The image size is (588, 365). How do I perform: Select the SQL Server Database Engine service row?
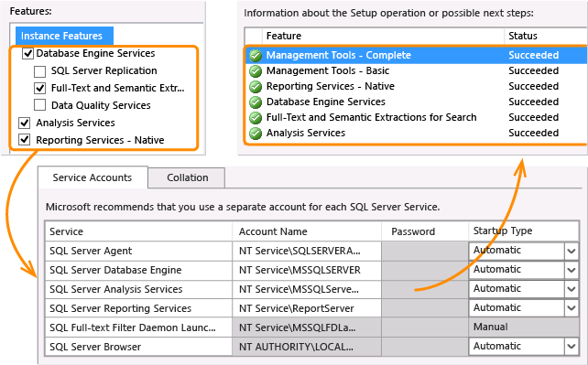point(311,270)
